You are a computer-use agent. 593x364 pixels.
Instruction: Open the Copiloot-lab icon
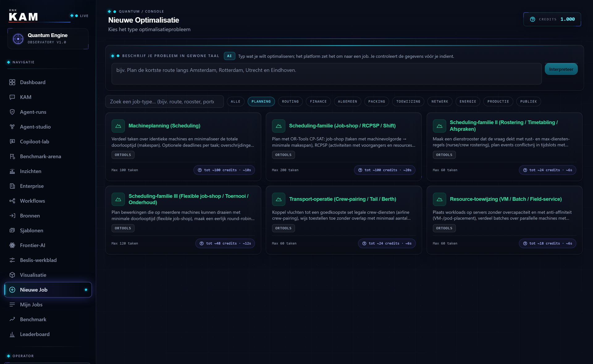tap(12, 141)
